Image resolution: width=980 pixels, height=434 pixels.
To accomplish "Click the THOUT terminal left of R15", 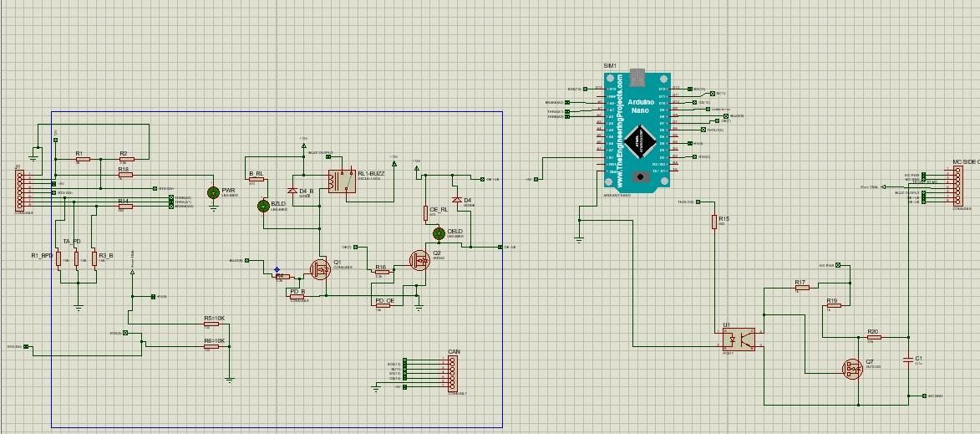I will pyautogui.click(x=698, y=202).
